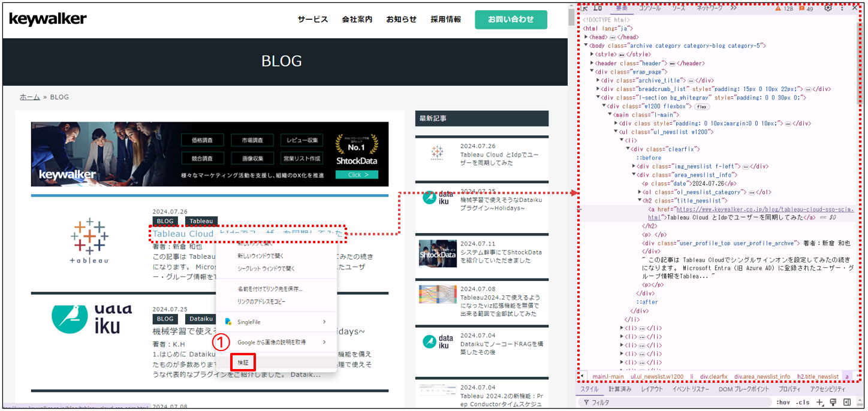Open the DevTools three-dot options menu
868x411 pixels.
click(842, 8)
